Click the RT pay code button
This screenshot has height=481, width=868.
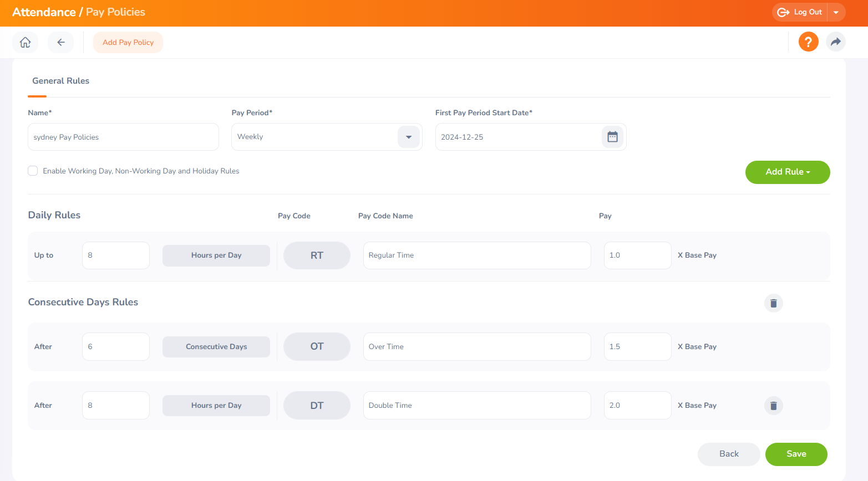pos(317,255)
